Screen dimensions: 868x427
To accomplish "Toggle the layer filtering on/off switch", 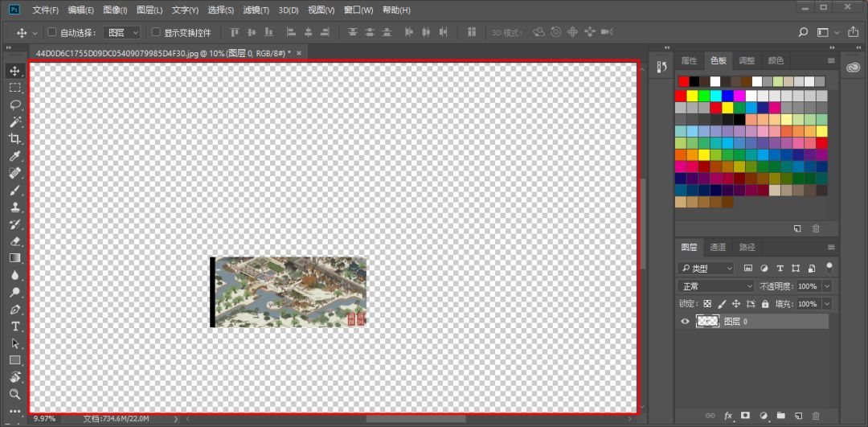I will [829, 267].
